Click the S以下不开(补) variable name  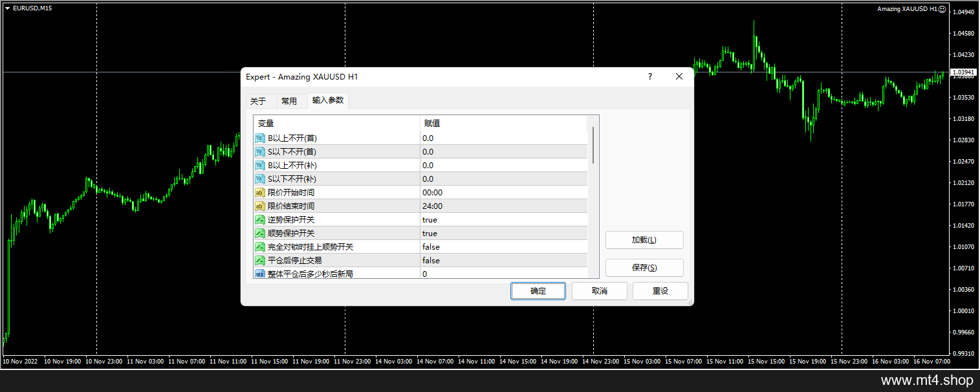[292, 179]
